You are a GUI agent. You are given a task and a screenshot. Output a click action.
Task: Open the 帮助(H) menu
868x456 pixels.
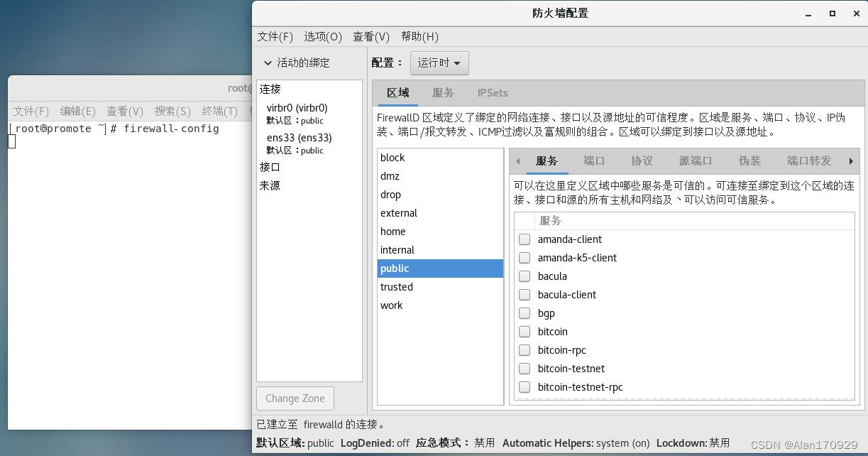[419, 36]
